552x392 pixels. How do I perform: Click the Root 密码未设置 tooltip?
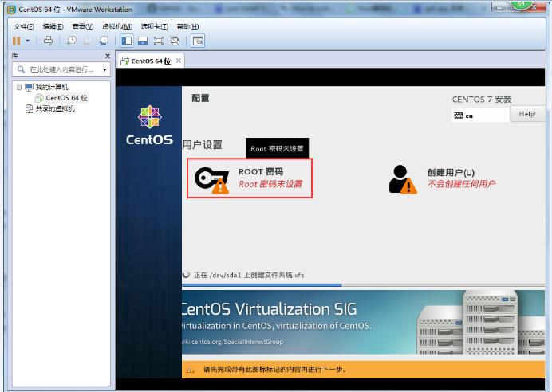click(x=277, y=148)
